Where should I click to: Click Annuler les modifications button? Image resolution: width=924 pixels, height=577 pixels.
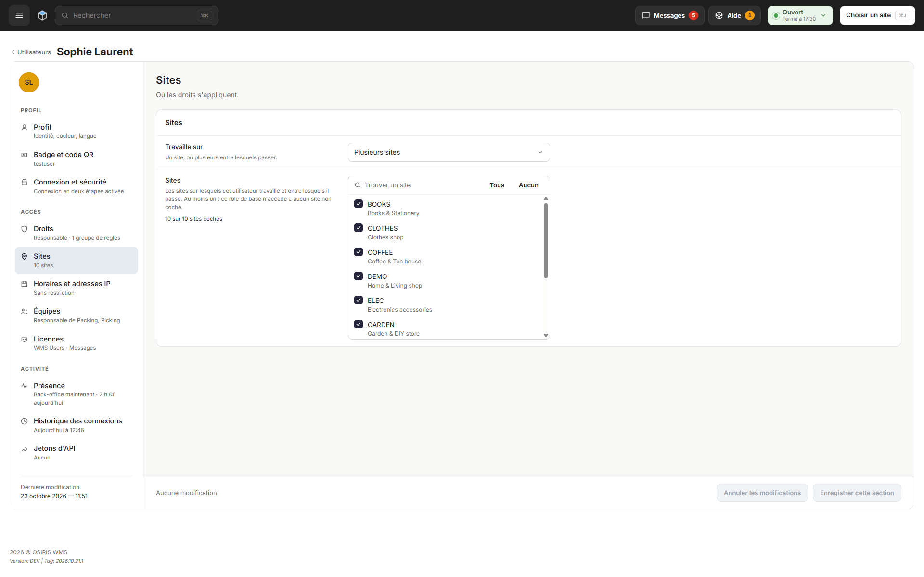pyautogui.click(x=762, y=493)
